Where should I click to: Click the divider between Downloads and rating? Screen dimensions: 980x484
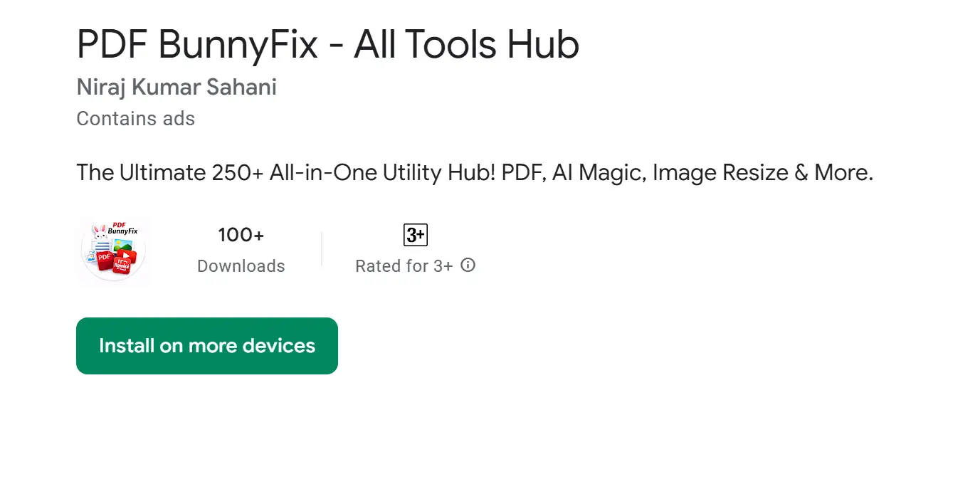tap(322, 249)
